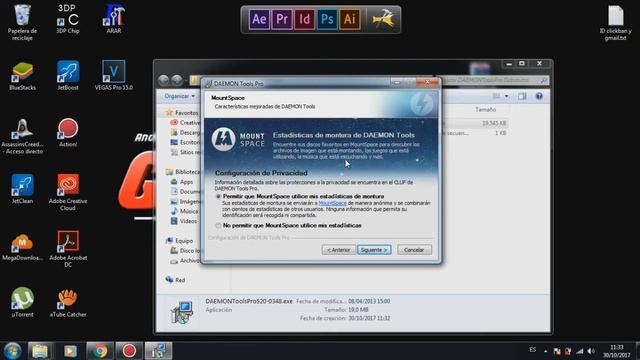Open the MountSpace hyperlink

(x=332, y=203)
